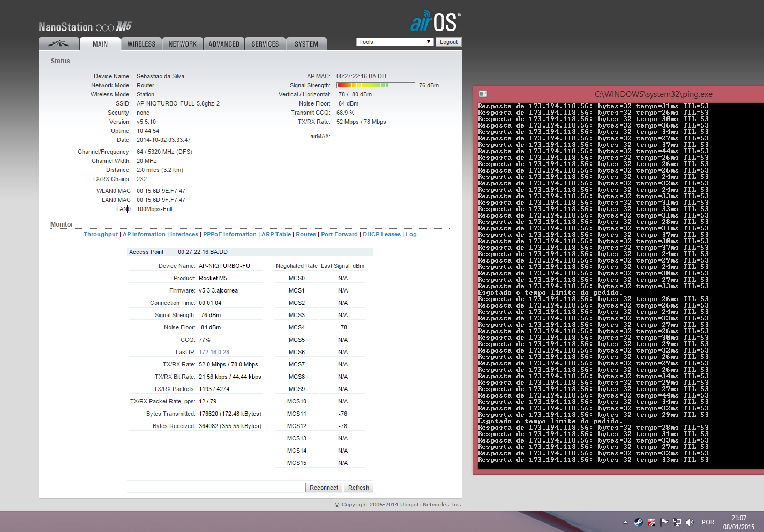Image resolution: width=764 pixels, height=532 pixels.
Task: Expand the Tools dropdown
Action: click(394, 42)
